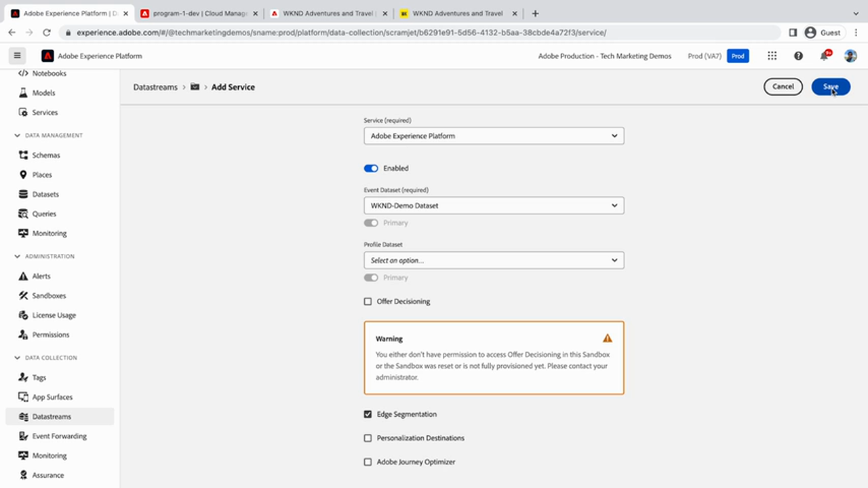Screen dimensions: 868x488
Task: Collapse the Data Collection section
Action: pos(18,358)
